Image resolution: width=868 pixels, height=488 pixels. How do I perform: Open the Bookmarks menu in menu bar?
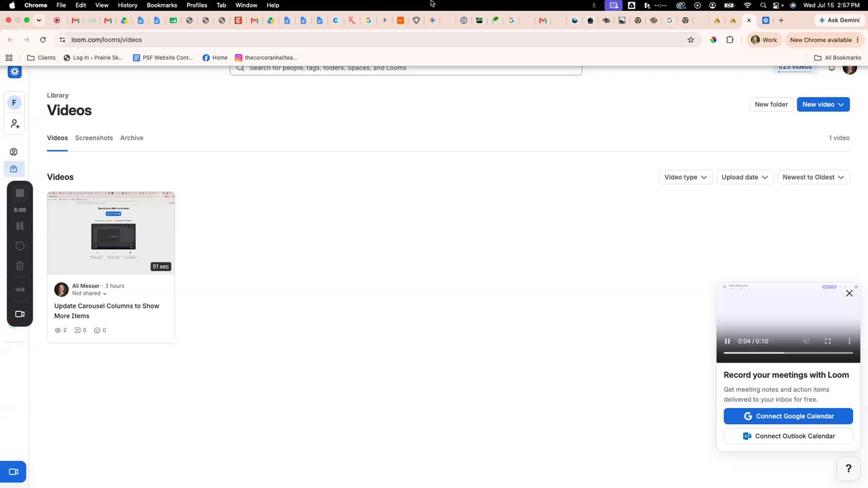coord(161,5)
